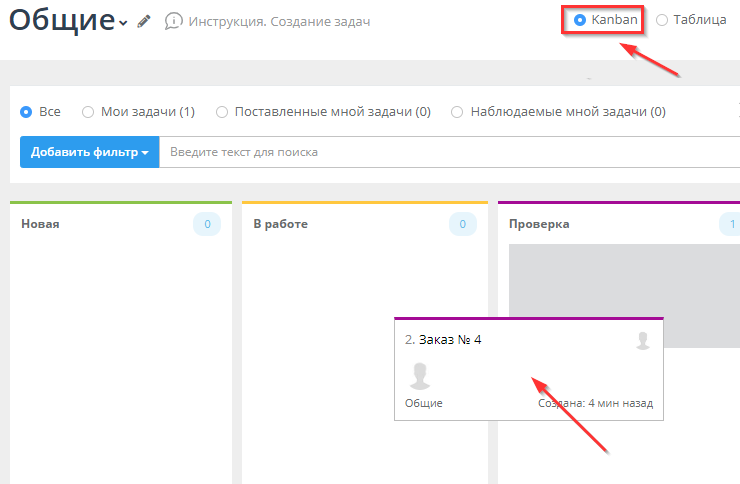
Task: Click the pencil edit icon next to Общие
Action: [144, 21]
